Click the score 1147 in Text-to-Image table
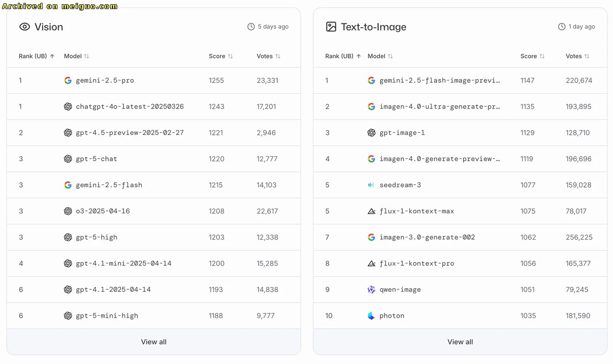Viewport: 613px width, 364px height. tap(527, 80)
